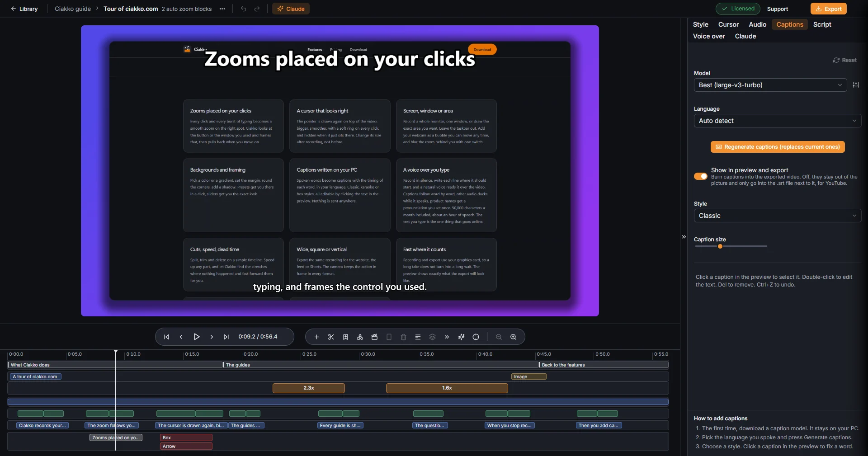Click Regenerate captions button
Image resolution: width=868 pixels, height=456 pixels.
pos(778,147)
